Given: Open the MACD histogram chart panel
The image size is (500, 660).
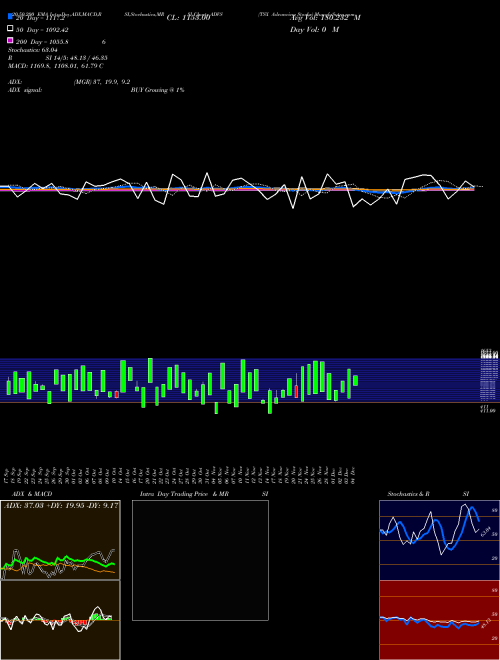Looking at the screenshot, I should [60, 620].
